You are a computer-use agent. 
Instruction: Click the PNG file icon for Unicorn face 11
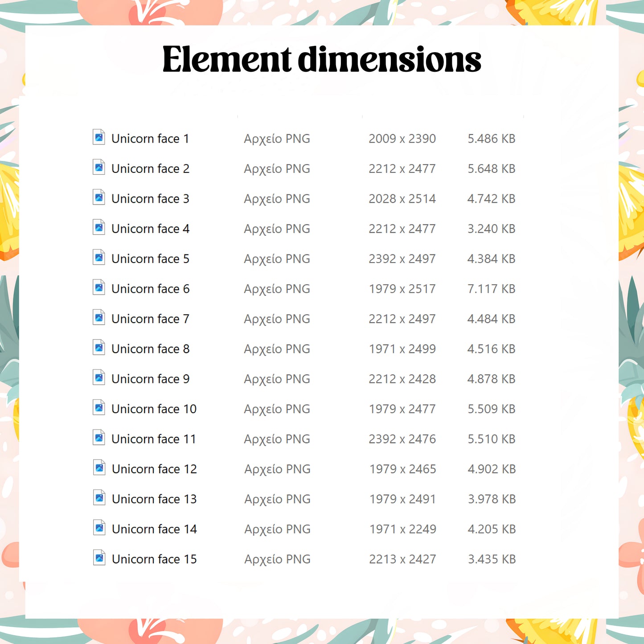point(99,438)
